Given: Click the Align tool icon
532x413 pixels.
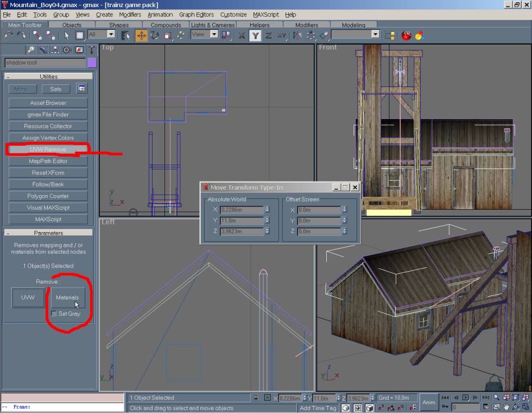Looking at the screenshot, I should click(x=324, y=35).
